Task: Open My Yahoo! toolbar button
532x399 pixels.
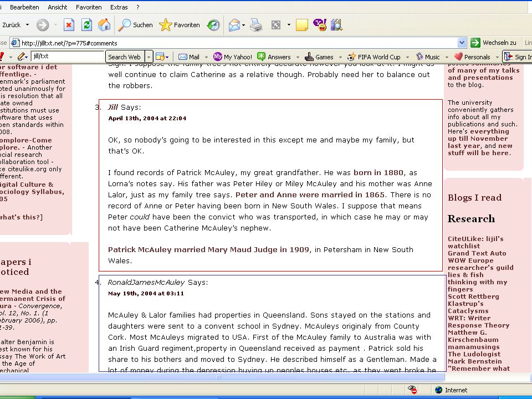Action: click(x=233, y=57)
